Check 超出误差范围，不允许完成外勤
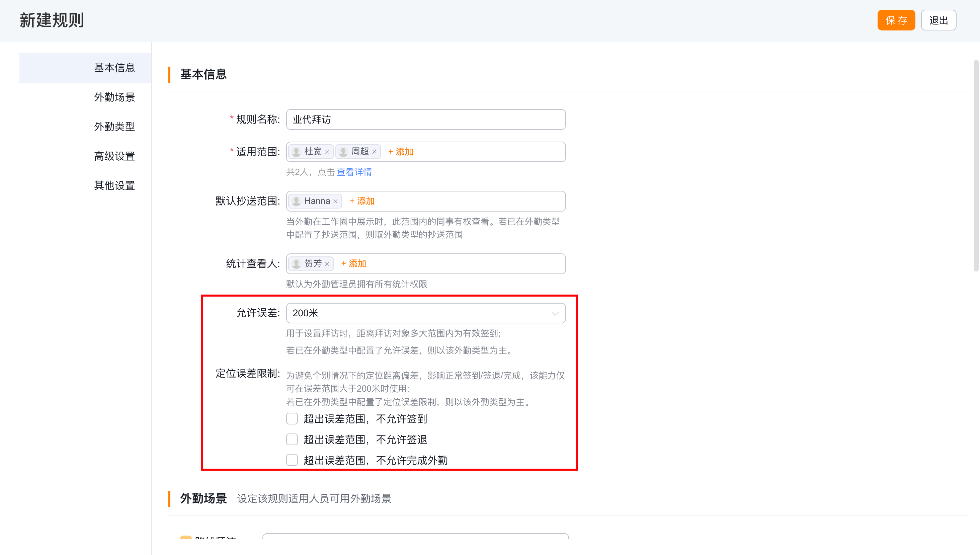 [292, 460]
